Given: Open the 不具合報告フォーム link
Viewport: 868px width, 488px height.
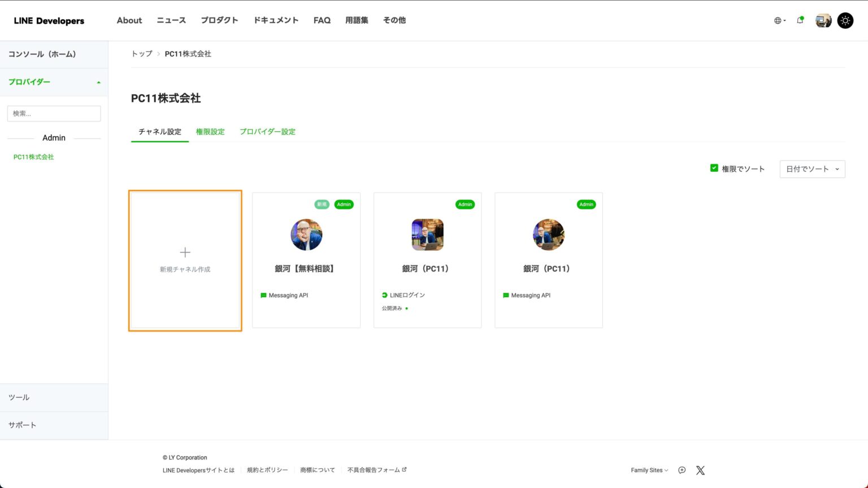Looking at the screenshot, I should click(374, 469).
